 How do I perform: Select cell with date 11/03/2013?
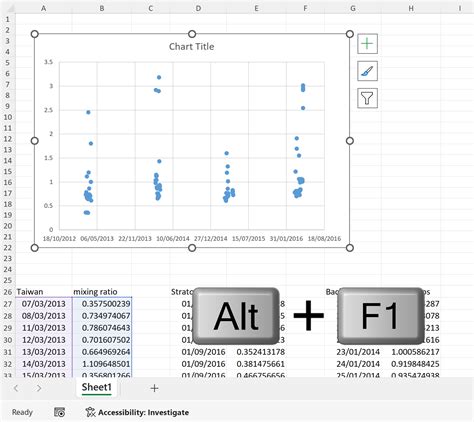coord(44,328)
